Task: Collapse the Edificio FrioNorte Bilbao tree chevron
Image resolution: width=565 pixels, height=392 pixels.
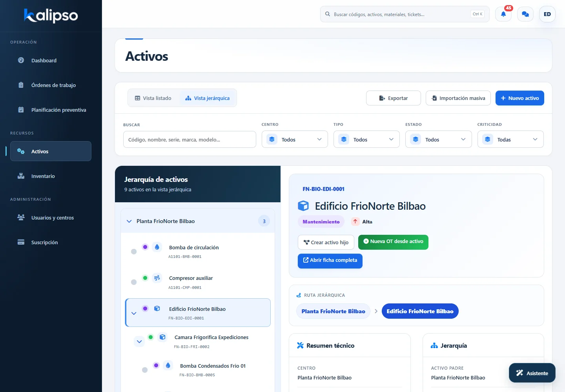Action: pyautogui.click(x=134, y=313)
